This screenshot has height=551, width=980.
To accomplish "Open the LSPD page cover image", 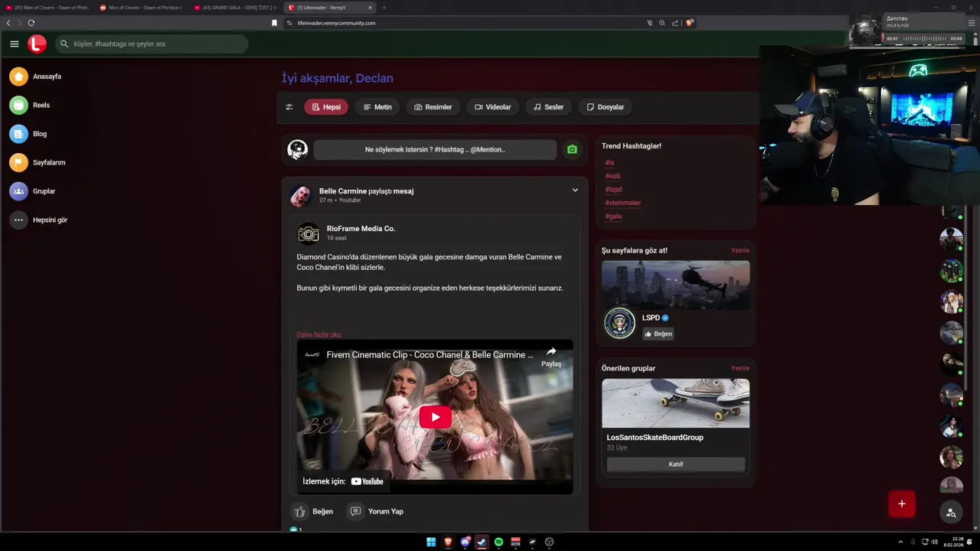I will click(x=675, y=285).
